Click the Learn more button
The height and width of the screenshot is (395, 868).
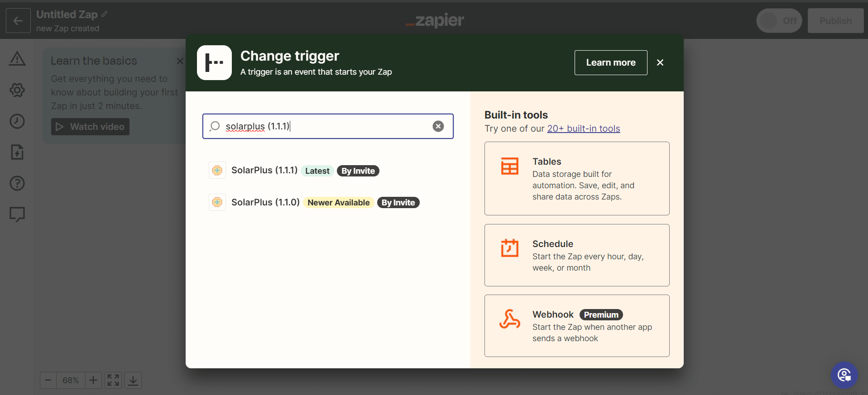[x=611, y=62]
